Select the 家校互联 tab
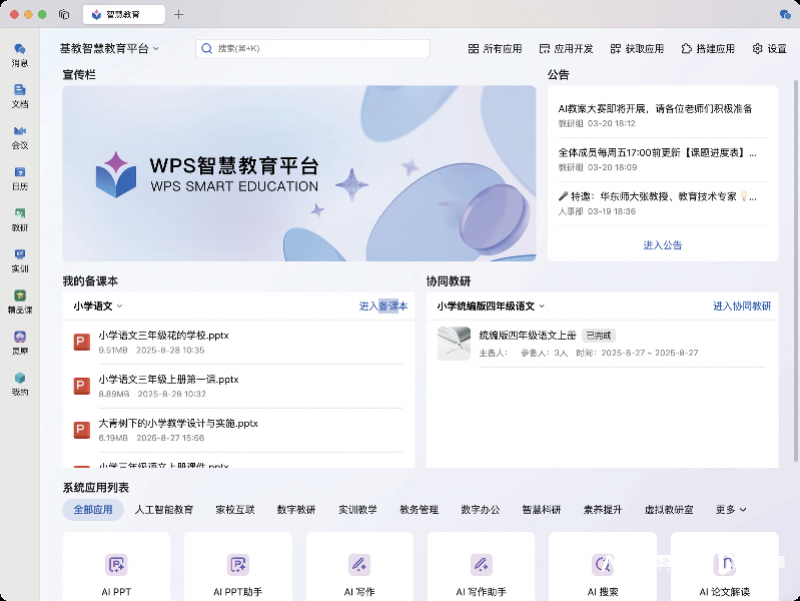 pyautogui.click(x=235, y=510)
